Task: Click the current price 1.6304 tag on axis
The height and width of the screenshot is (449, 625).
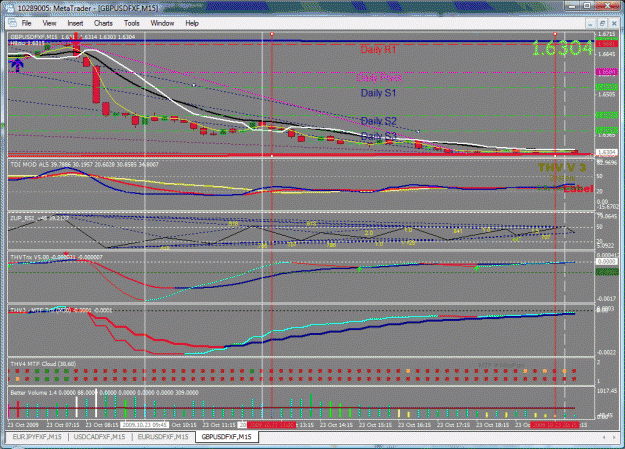Action: (x=606, y=152)
